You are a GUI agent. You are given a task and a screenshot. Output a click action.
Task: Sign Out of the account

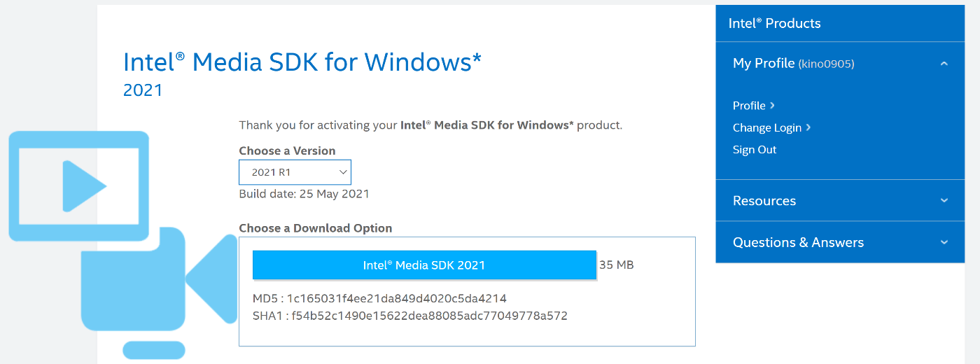tap(755, 150)
